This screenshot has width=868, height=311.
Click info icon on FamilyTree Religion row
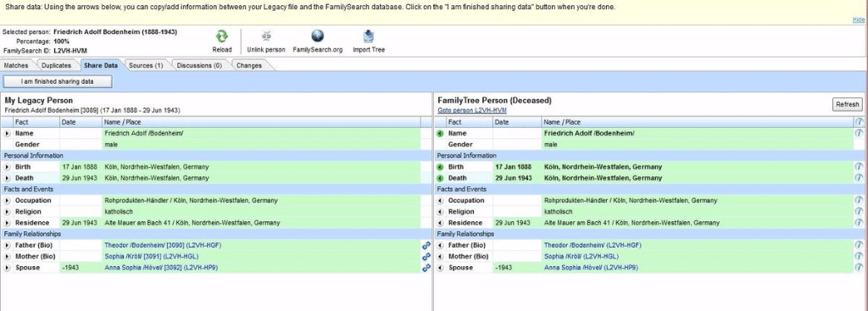(x=860, y=211)
